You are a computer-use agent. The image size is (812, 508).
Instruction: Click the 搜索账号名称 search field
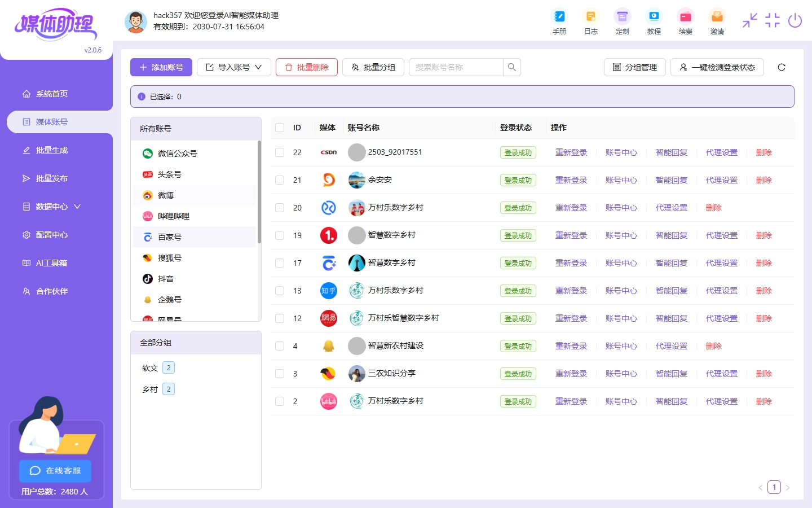456,67
